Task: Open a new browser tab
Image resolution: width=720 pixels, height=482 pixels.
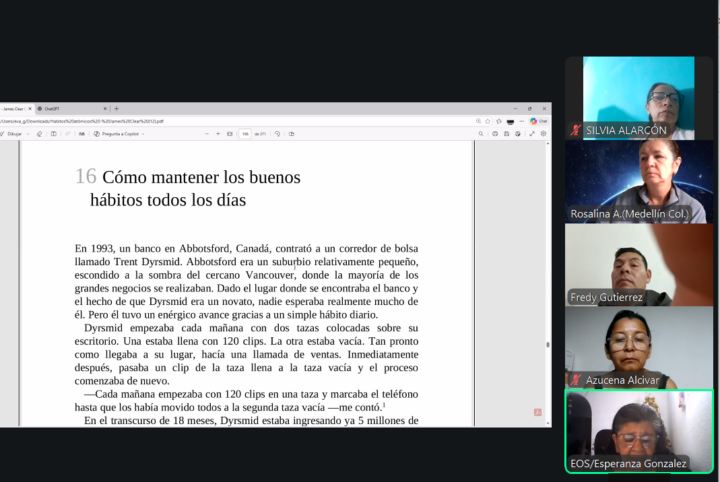Action: [116, 108]
